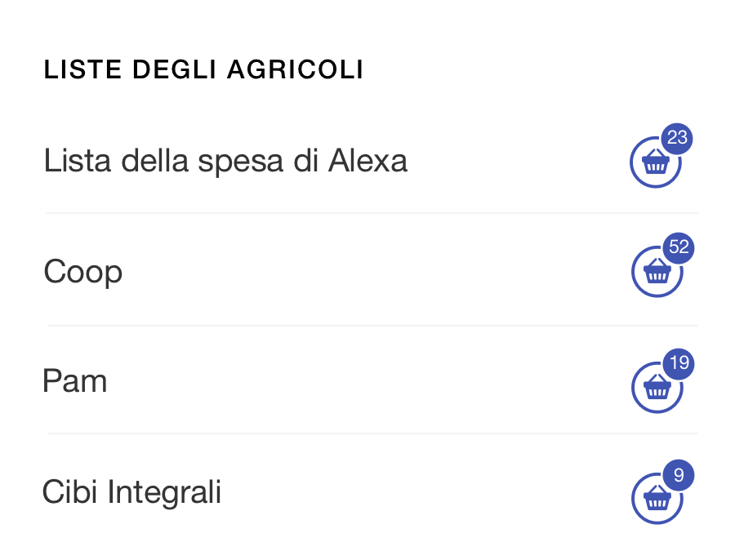
Task: Open the Pam list basket icon
Action: [656, 388]
